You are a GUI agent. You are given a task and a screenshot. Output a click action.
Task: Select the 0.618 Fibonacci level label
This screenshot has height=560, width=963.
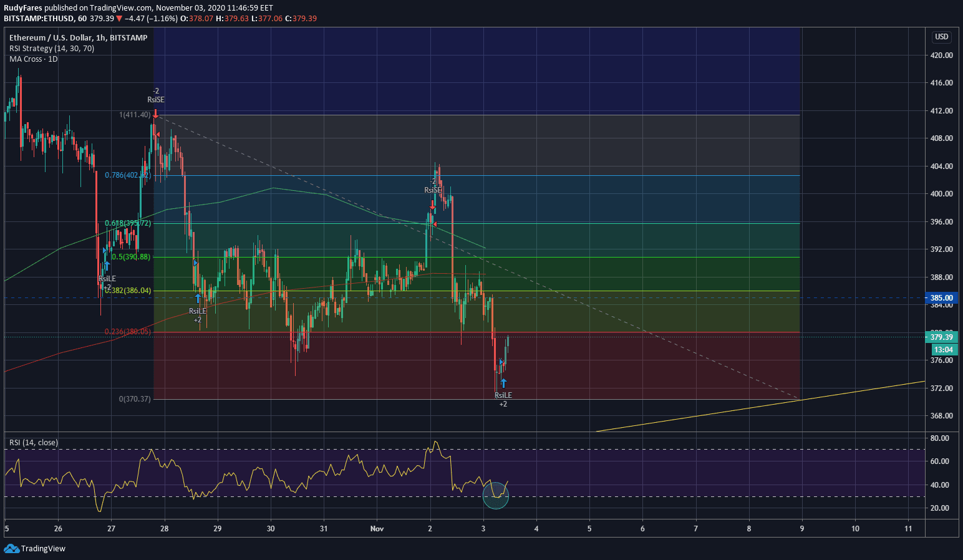(x=128, y=223)
